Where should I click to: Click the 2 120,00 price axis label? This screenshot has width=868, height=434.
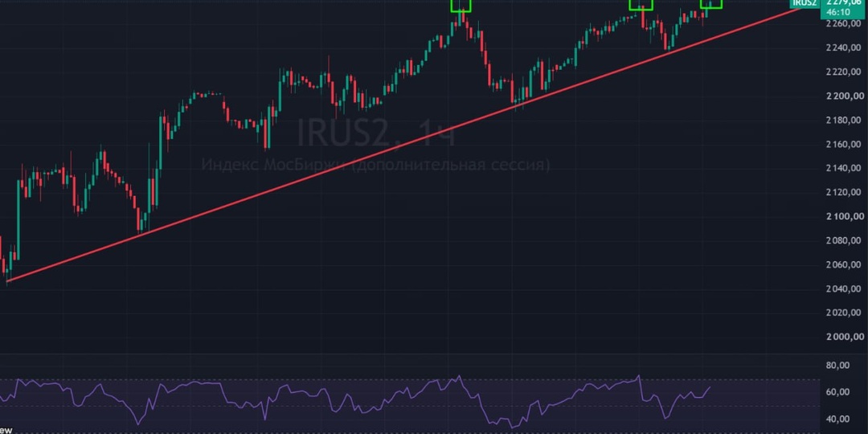(x=842, y=193)
